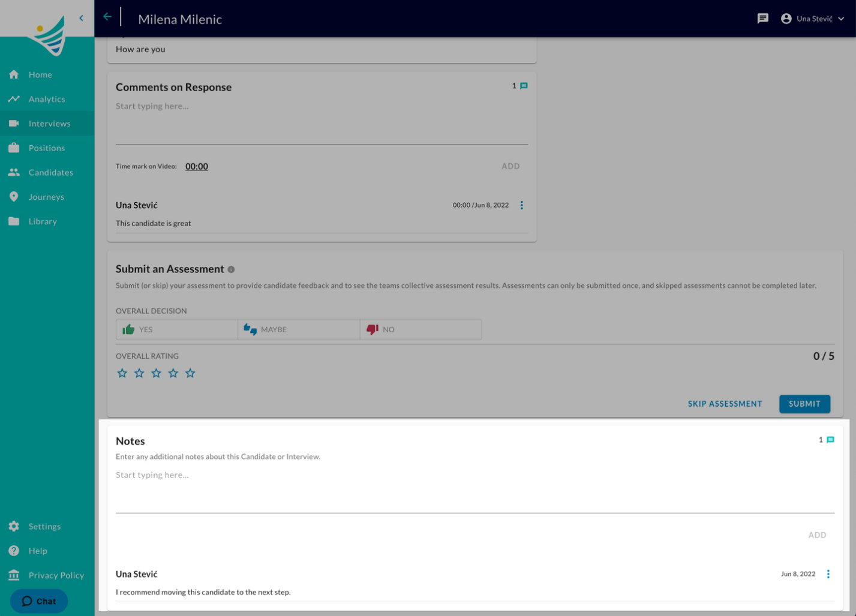This screenshot has width=856, height=616.
Task: Open the Journeys sidebar section
Action: [x=47, y=197]
